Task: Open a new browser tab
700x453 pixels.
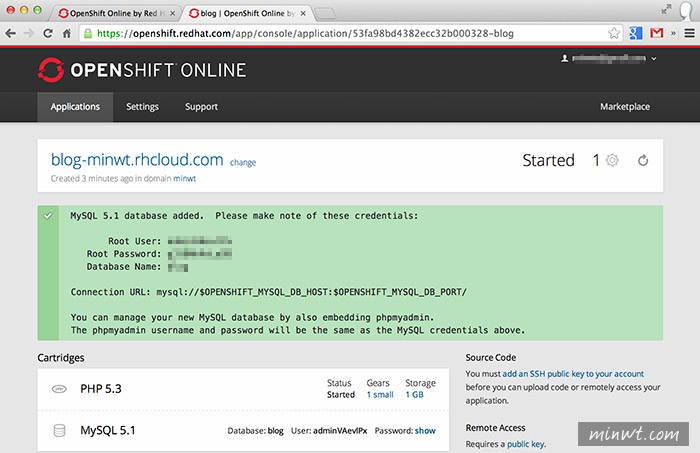Action: click(325, 14)
